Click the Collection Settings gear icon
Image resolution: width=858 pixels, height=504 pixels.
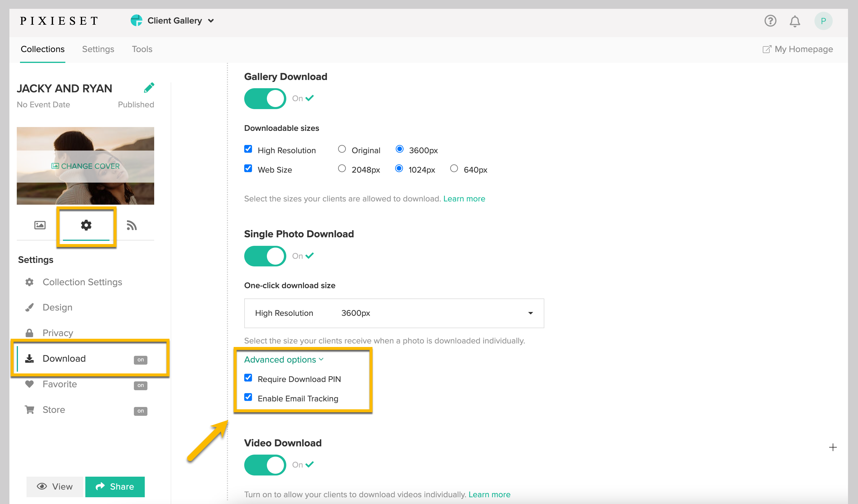30,282
